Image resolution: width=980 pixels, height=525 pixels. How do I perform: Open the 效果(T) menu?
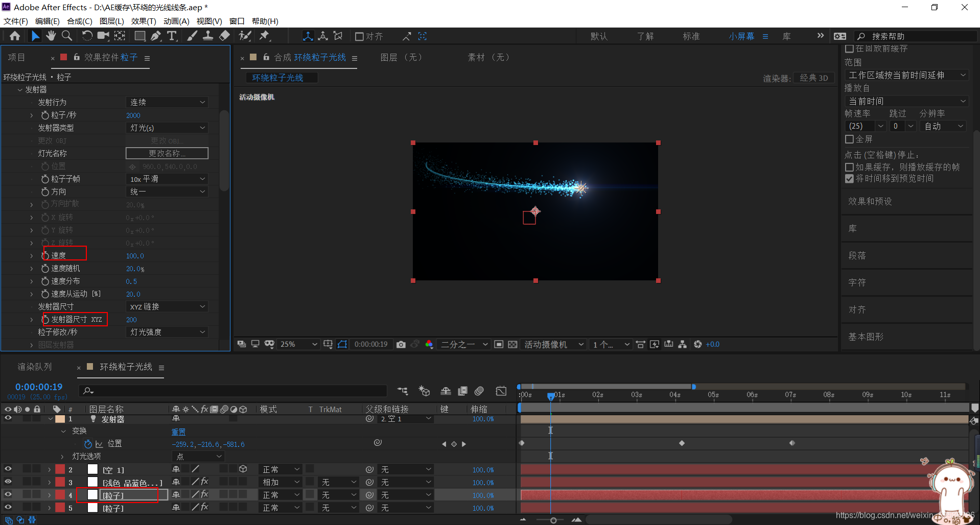click(x=144, y=21)
